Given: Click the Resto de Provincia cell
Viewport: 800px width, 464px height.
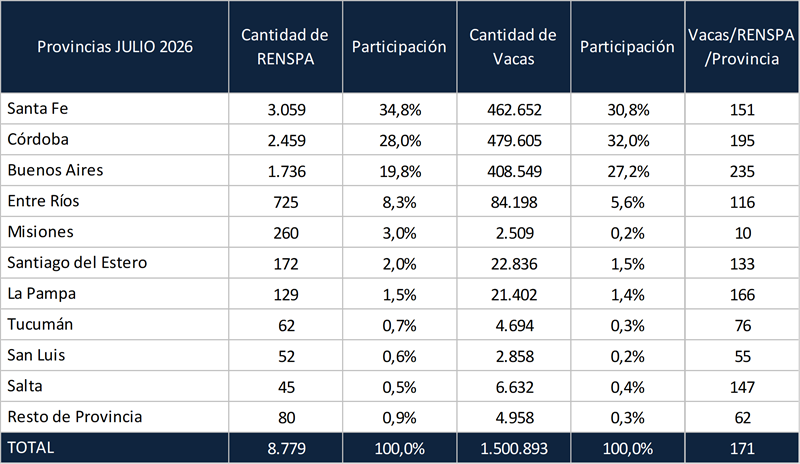Looking at the screenshot, I should (115, 417).
